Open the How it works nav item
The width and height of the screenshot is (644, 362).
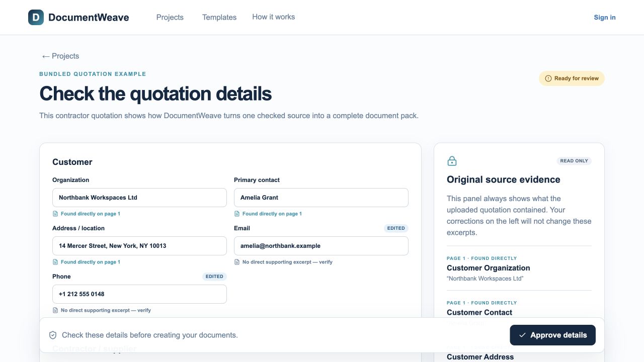click(x=274, y=17)
